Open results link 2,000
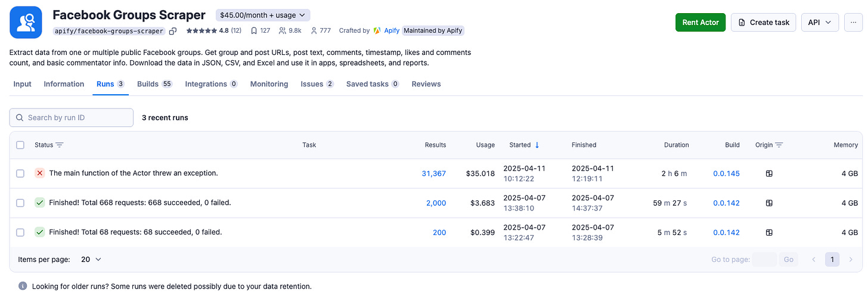Screen dimensions: 868x303 click(x=436, y=203)
